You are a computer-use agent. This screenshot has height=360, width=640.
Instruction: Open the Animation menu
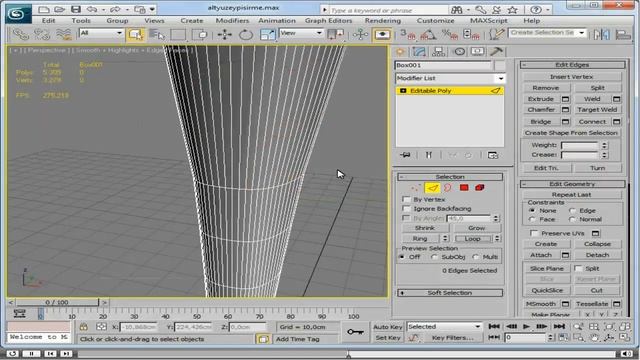277,20
